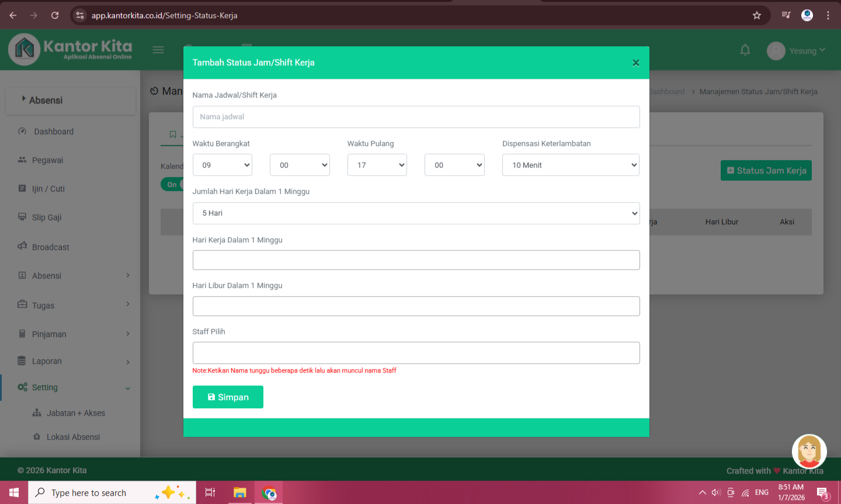The height and width of the screenshot is (504, 841).
Task: Go to Slip Gaji menu
Action: [47, 217]
